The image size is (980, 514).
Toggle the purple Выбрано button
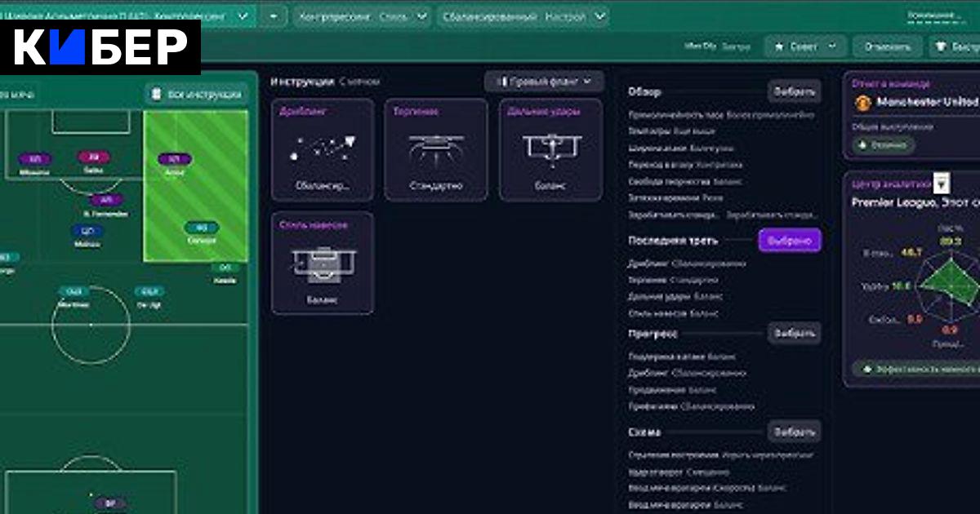pyautogui.click(x=789, y=241)
